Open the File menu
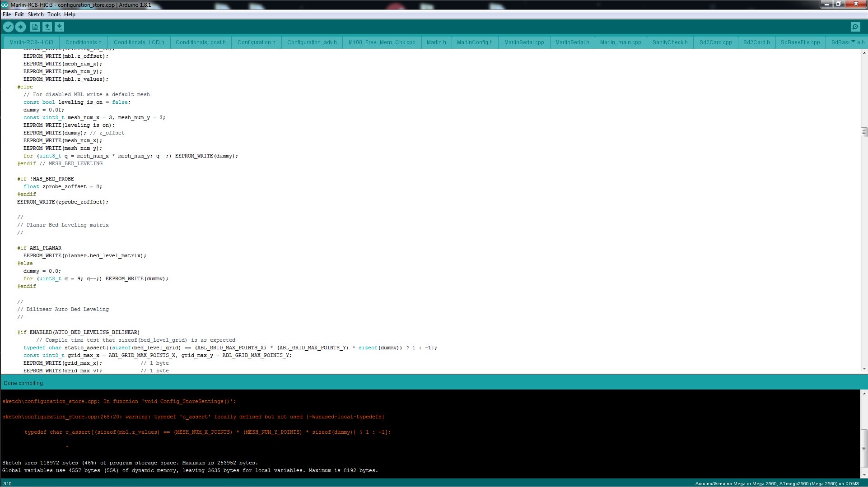This screenshot has height=487, width=868. pos(7,14)
